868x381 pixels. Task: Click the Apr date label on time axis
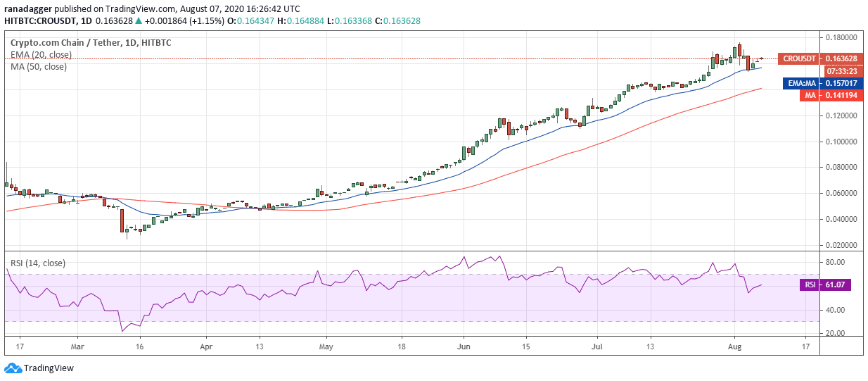tap(206, 347)
